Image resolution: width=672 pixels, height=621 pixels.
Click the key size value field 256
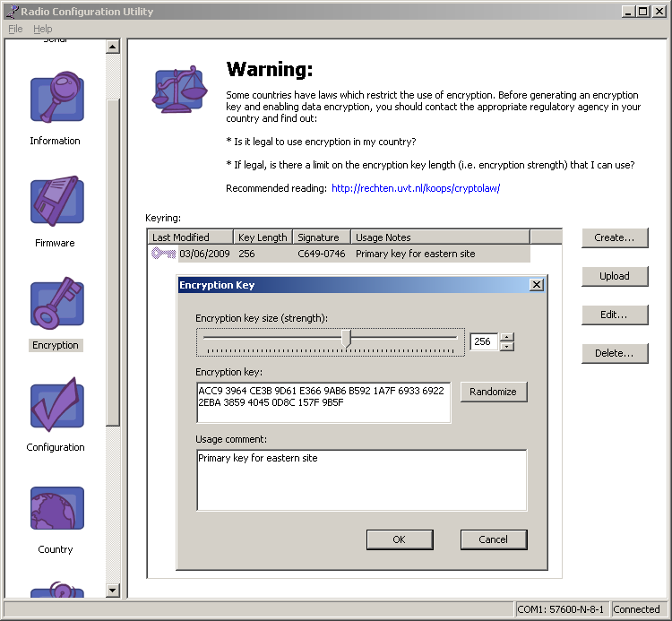coord(484,341)
